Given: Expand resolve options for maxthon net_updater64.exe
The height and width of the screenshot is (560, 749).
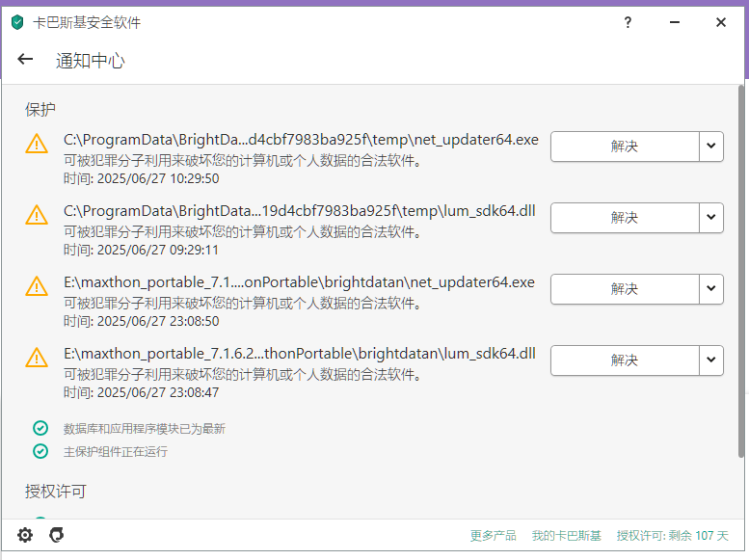Looking at the screenshot, I should pyautogui.click(x=711, y=289).
